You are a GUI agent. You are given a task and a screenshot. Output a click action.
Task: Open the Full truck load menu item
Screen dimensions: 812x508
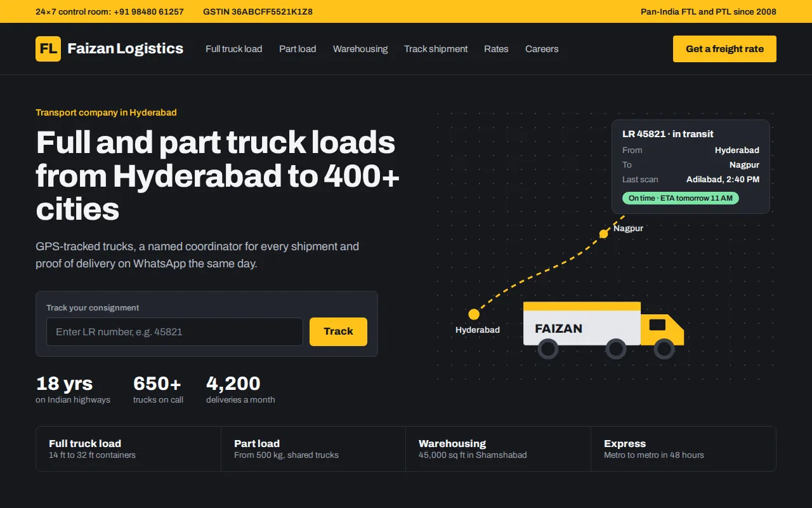(233, 49)
